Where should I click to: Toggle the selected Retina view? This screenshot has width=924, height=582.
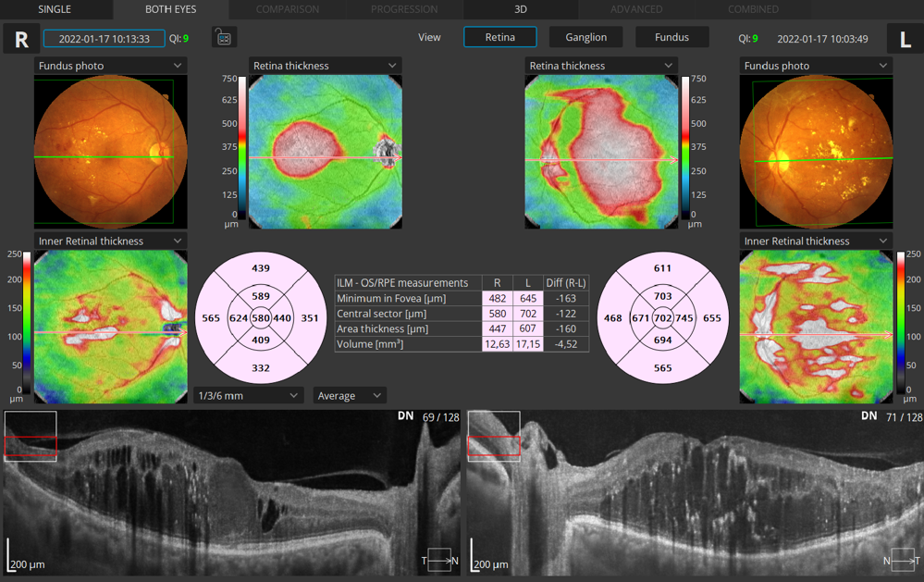click(499, 38)
